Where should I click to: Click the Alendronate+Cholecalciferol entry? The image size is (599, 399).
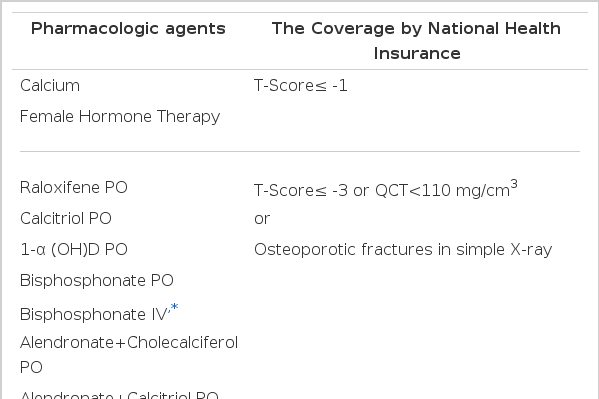pos(129,342)
